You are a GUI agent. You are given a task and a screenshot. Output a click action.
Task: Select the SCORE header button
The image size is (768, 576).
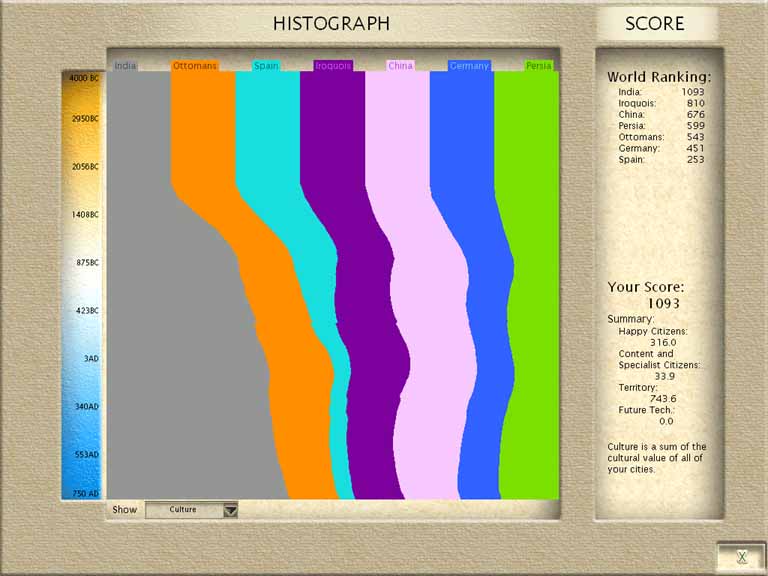click(655, 24)
